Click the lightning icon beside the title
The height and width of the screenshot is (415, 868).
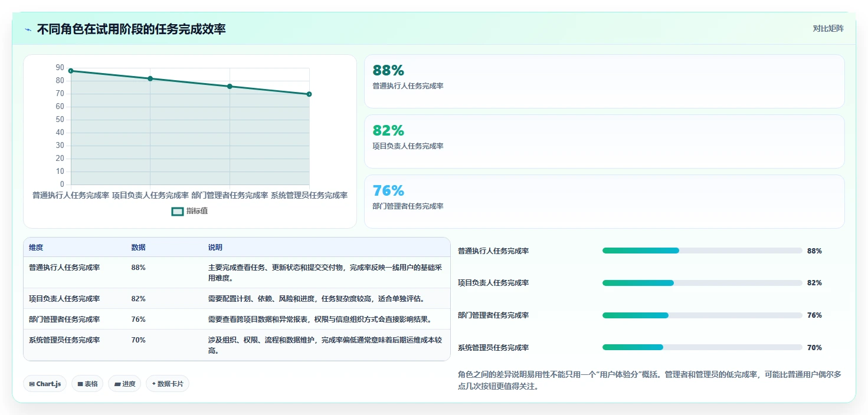point(28,29)
